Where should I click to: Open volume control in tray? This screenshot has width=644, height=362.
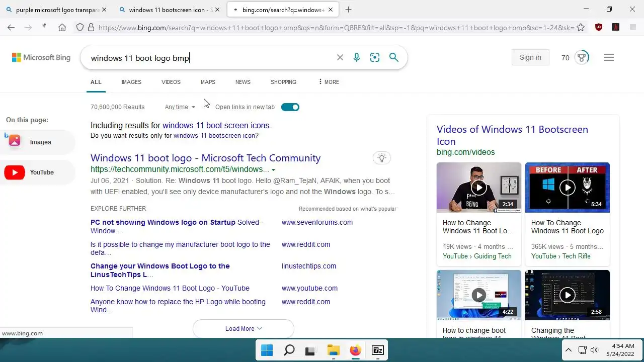594,350
